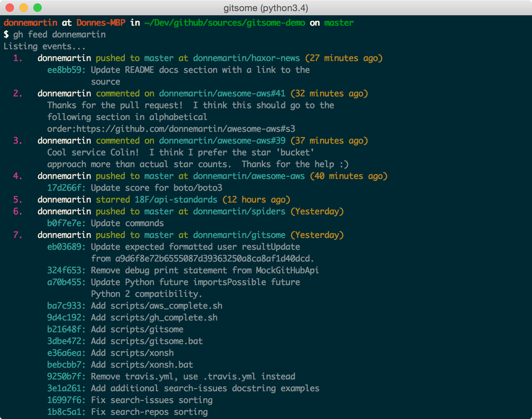Image resolution: width=532 pixels, height=419 pixels.
Task: Click commit hash '3dbe472:'
Action: pyautogui.click(x=66, y=341)
